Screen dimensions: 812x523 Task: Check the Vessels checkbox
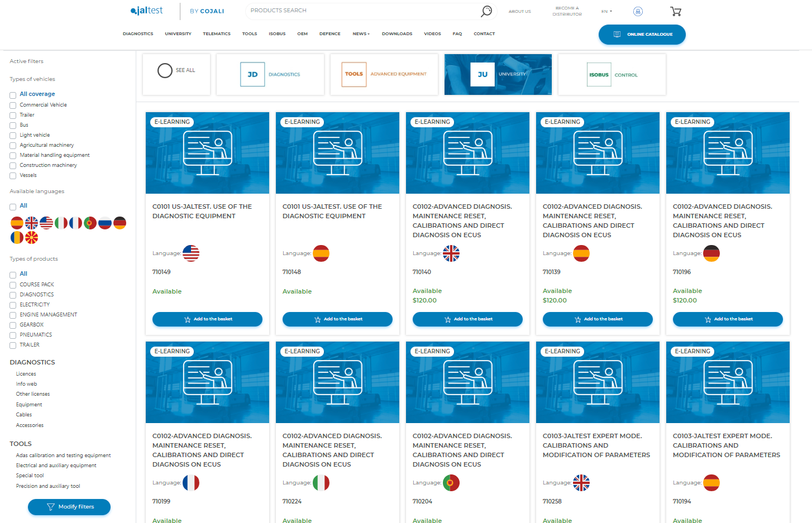coord(13,176)
